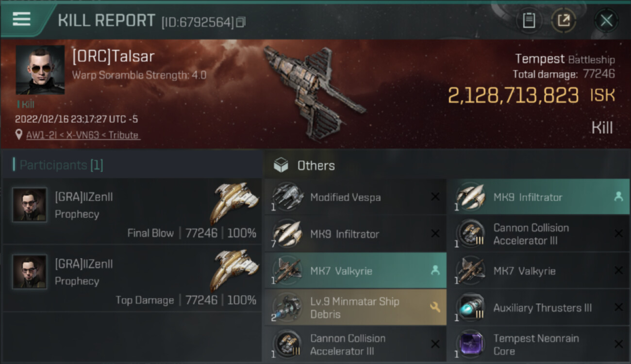Open the clipboard icon in header

(x=529, y=20)
